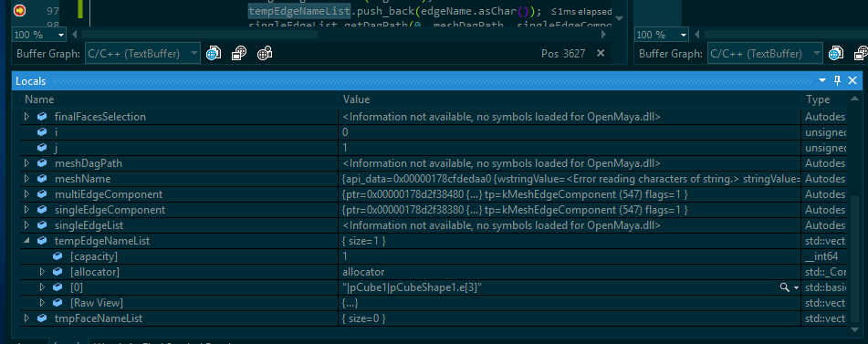Viewport: 868px width, 344px height.
Task: Expand singleEdgeComponent variable
Action: point(26,210)
